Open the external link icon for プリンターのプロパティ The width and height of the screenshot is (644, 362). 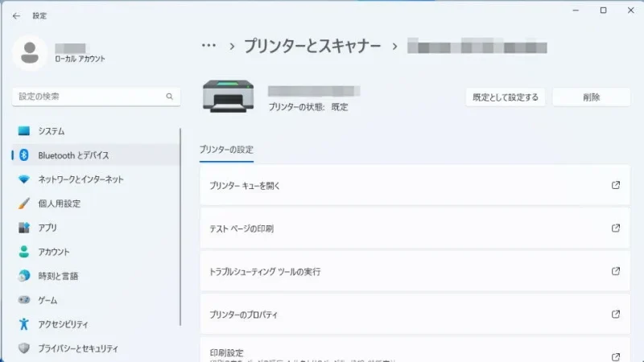(x=616, y=315)
